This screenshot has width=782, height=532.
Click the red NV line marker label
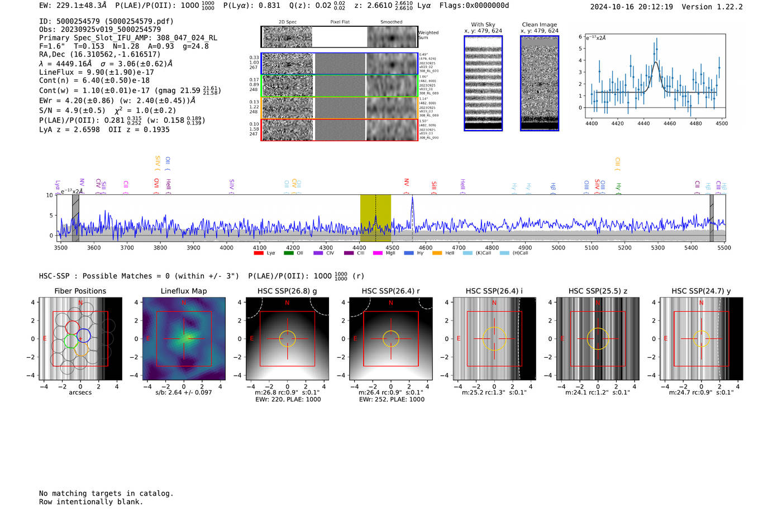pos(407,183)
